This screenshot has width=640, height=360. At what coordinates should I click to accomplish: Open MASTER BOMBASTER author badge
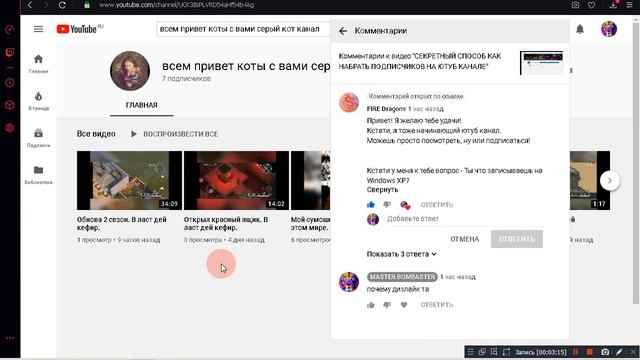pyautogui.click(x=402, y=277)
